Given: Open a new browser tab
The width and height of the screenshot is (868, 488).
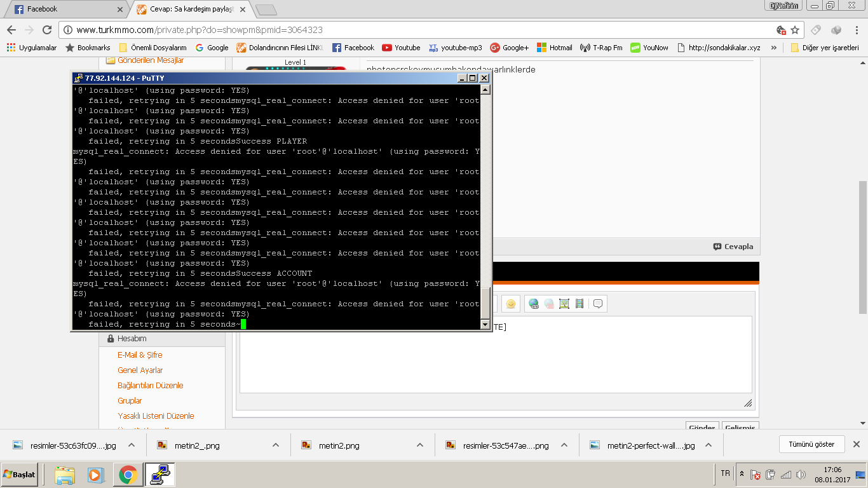Looking at the screenshot, I should 266,10.
